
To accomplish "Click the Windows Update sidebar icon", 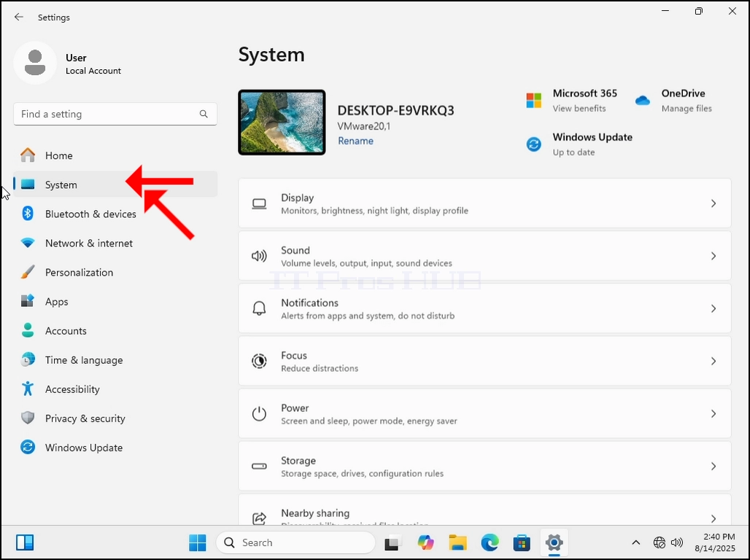I will click(28, 447).
